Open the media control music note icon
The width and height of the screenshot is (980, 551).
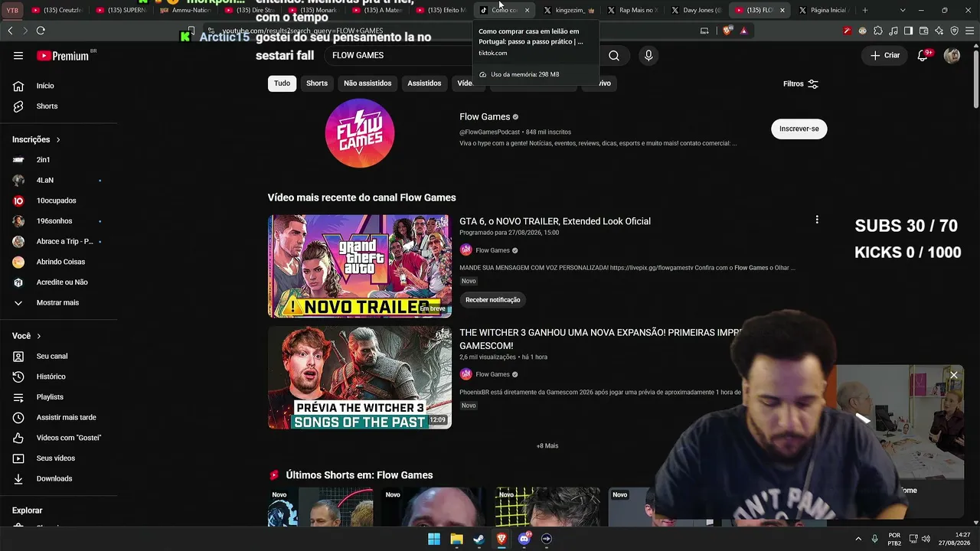[893, 31]
